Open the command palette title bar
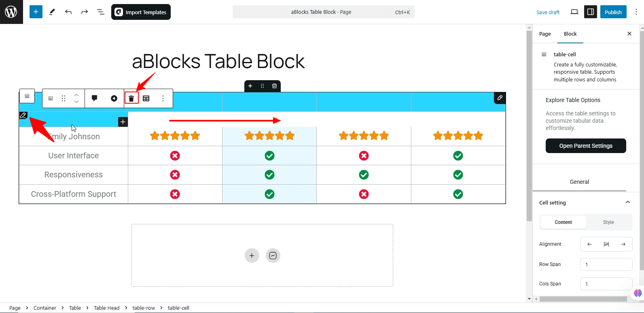Image resolution: width=644 pixels, height=313 pixels. (324, 12)
